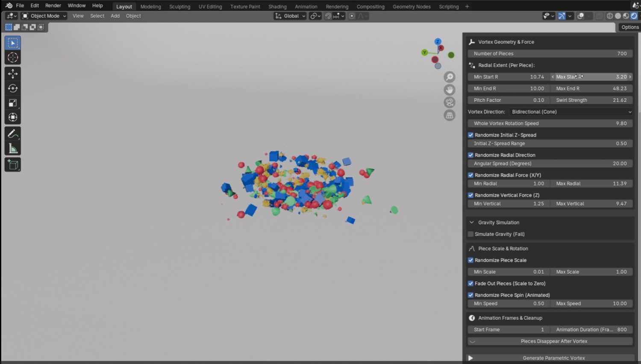
Task: Open Vortex Direction Bidirectional (Cone) dropdown
Action: [571, 112]
